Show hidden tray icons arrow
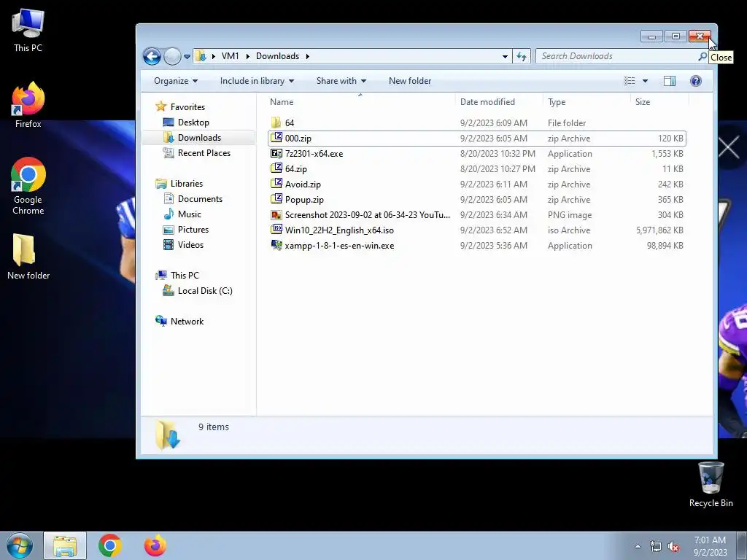The width and height of the screenshot is (747, 560). point(638,546)
